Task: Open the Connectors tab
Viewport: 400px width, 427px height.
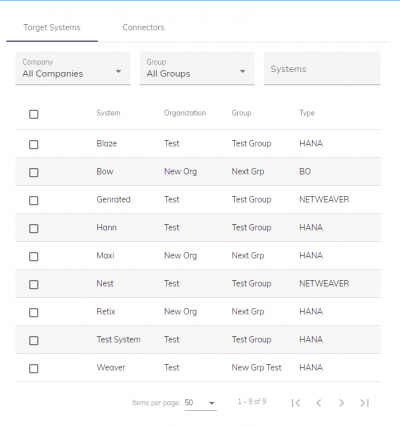Action: (x=143, y=28)
